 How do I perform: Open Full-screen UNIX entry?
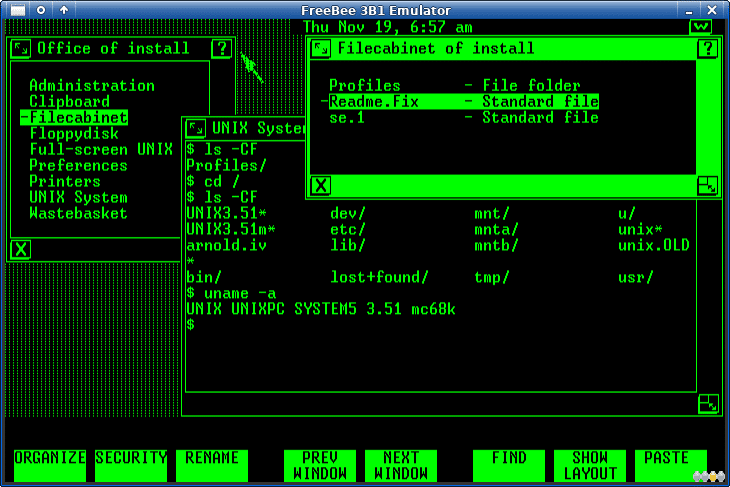pos(101,149)
